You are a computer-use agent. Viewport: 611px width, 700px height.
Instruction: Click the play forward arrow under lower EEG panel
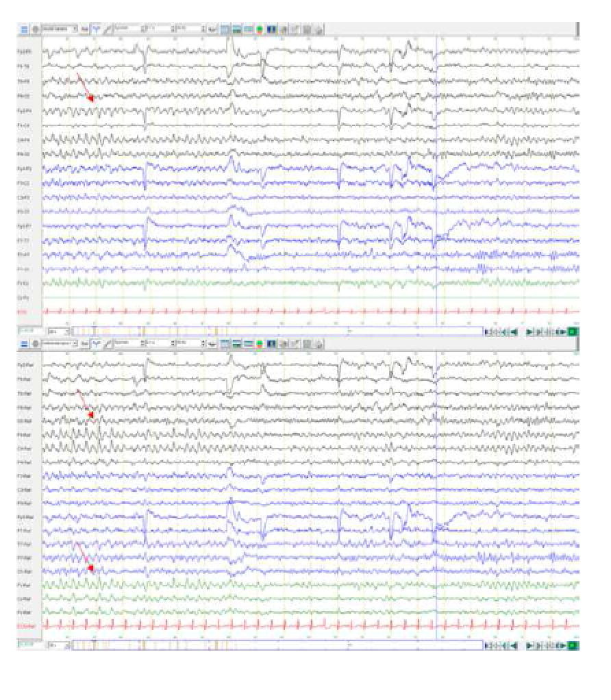pyautogui.click(x=529, y=645)
